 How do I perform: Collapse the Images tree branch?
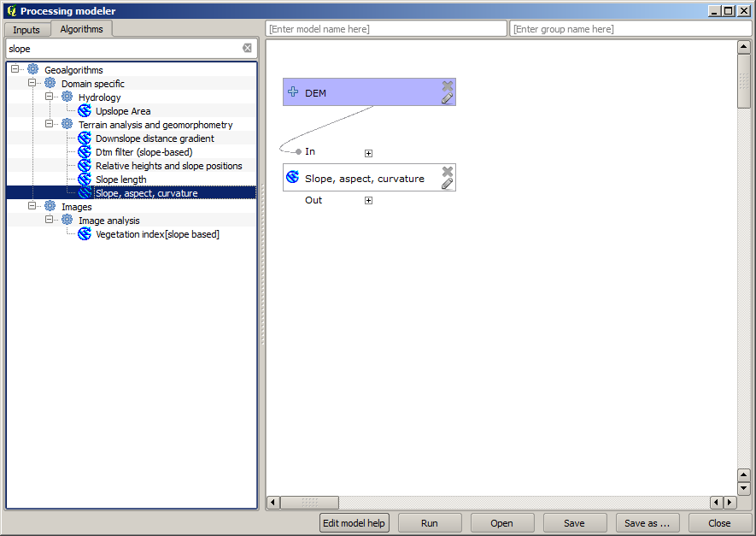coord(32,207)
